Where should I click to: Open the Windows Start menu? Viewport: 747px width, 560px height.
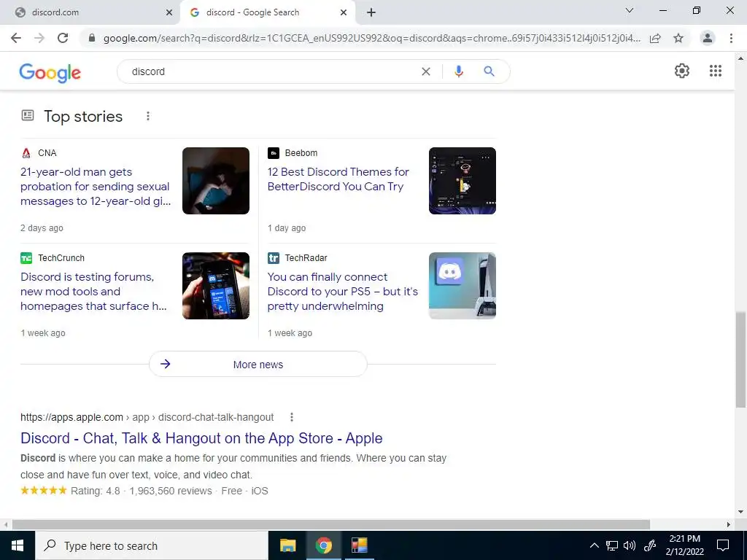point(18,545)
